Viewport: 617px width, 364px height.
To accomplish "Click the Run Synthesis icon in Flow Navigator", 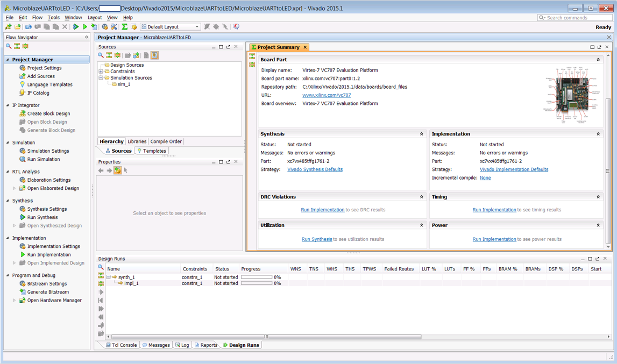I will click(23, 217).
